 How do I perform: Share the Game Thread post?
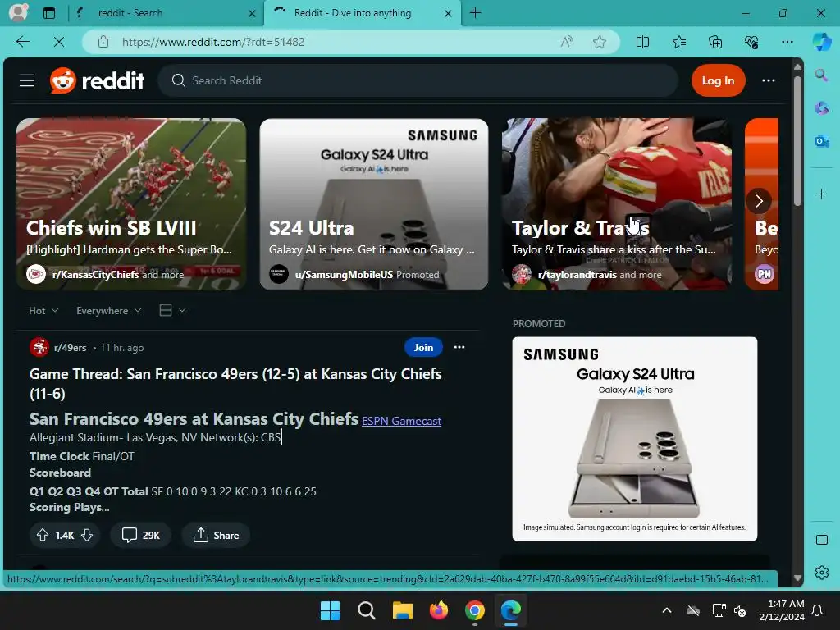click(x=216, y=535)
